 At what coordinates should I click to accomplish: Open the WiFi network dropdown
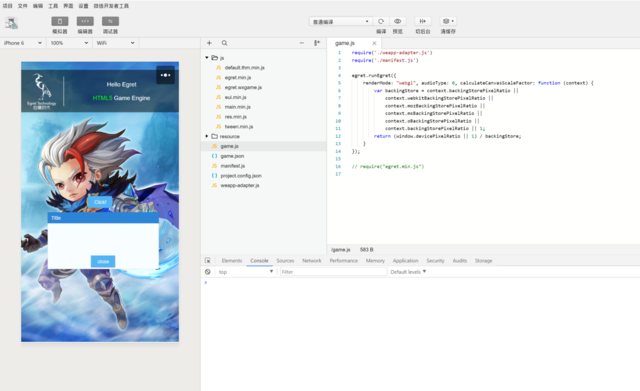tap(116, 43)
